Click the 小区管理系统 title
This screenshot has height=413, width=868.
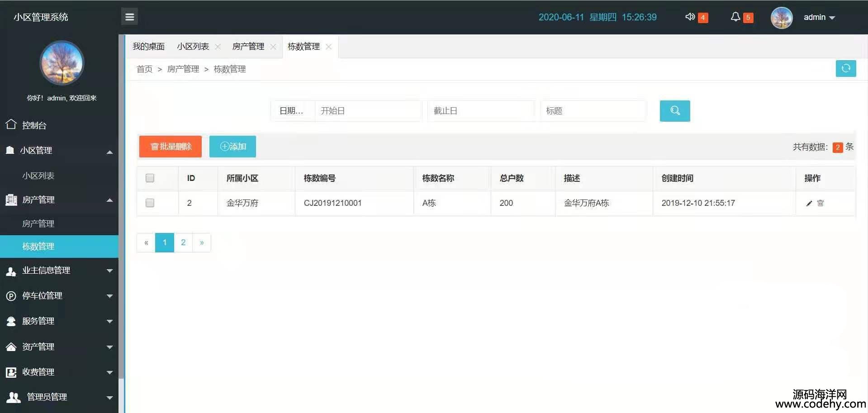pos(41,17)
